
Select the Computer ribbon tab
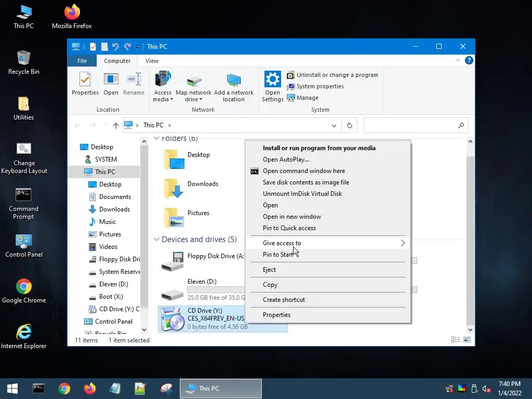click(x=117, y=61)
